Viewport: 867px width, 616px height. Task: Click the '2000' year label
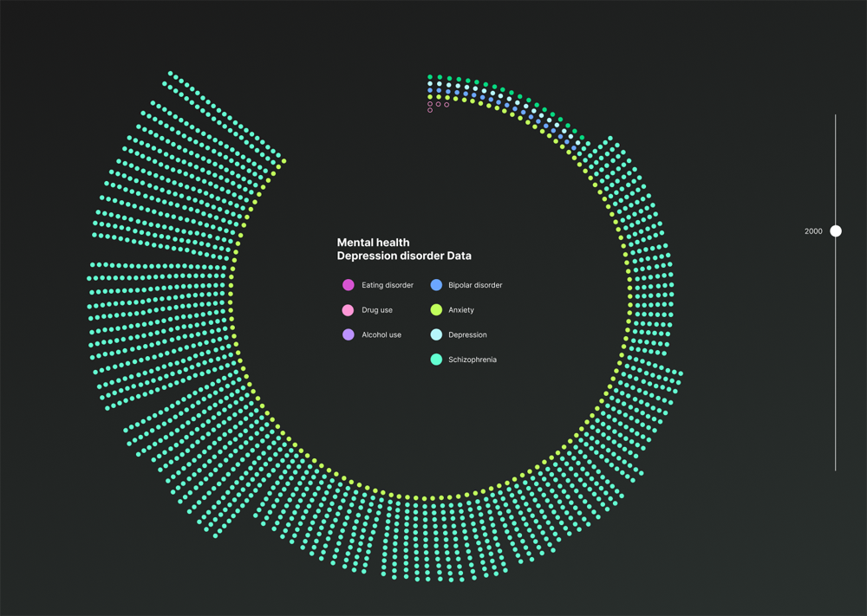pyautogui.click(x=813, y=231)
